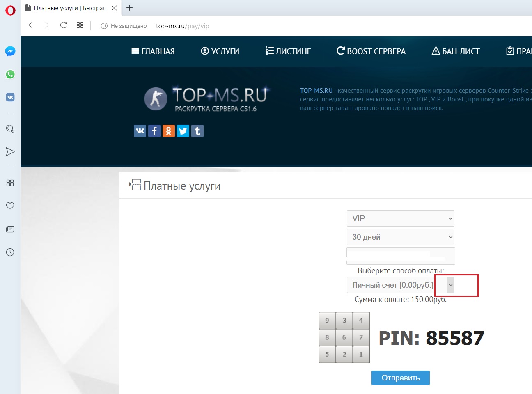Close the Платные услуги tab
The width and height of the screenshot is (532, 394).
(115, 8)
